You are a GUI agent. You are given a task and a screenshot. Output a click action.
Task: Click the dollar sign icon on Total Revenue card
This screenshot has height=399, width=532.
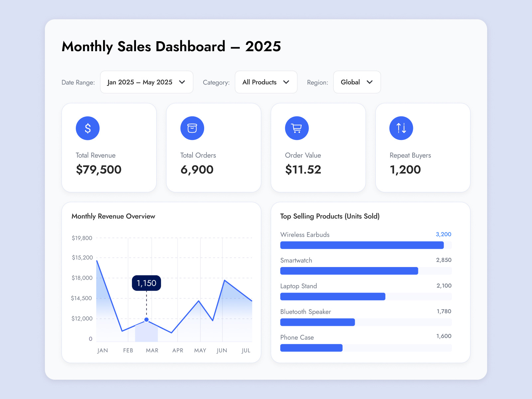point(87,128)
